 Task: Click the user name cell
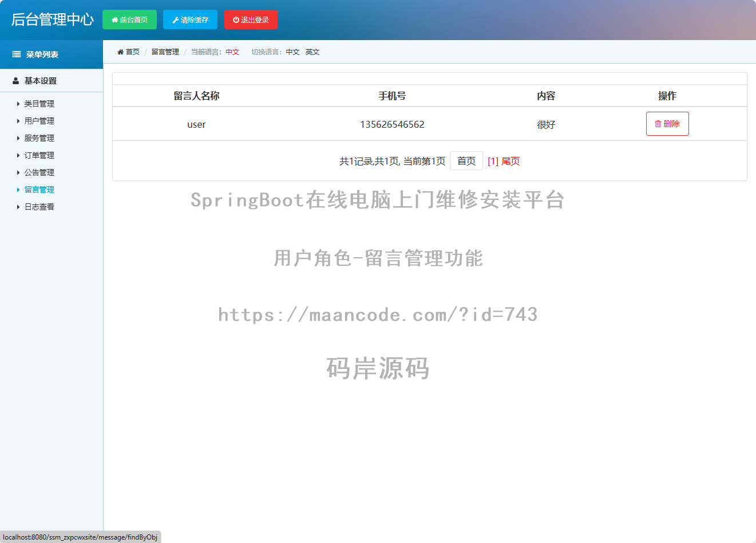[196, 124]
